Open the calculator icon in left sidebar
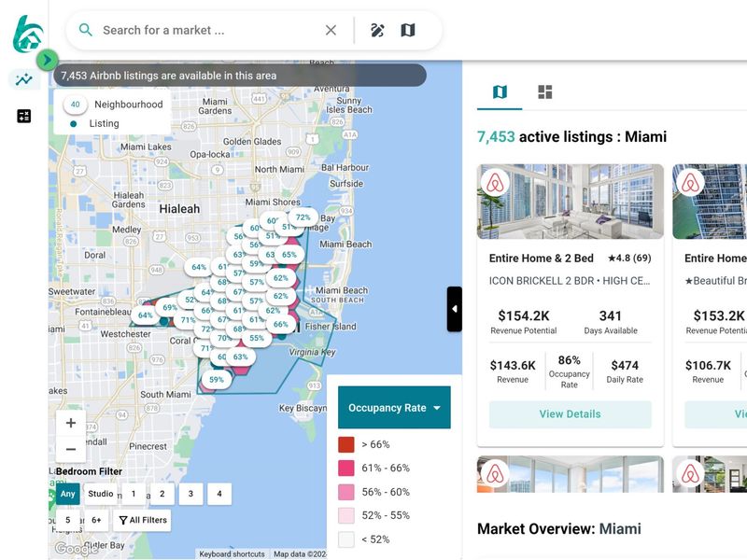 pyautogui.click(x=24, y=116)
